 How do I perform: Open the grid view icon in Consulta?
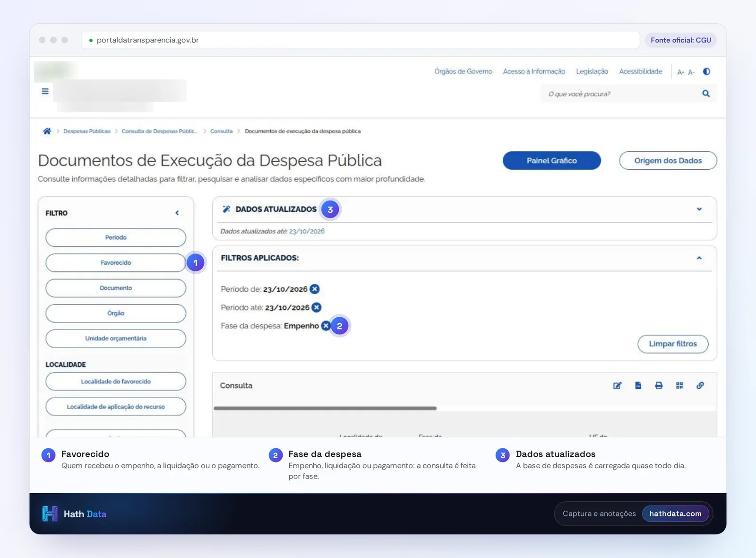[679, 385]
